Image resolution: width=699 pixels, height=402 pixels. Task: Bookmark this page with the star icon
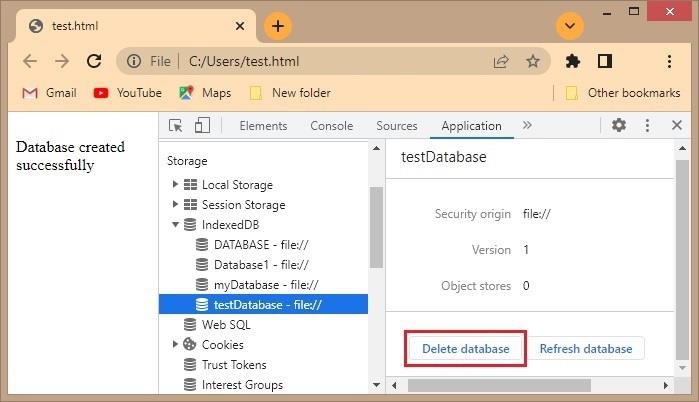coord(533,61)
